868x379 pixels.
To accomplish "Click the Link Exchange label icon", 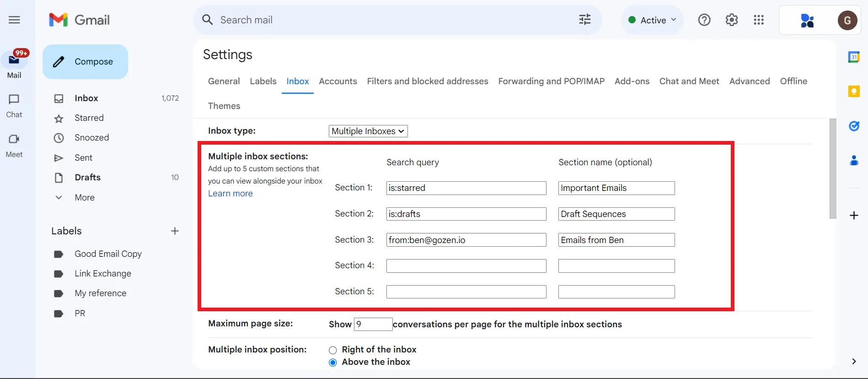I will point(59,274).
